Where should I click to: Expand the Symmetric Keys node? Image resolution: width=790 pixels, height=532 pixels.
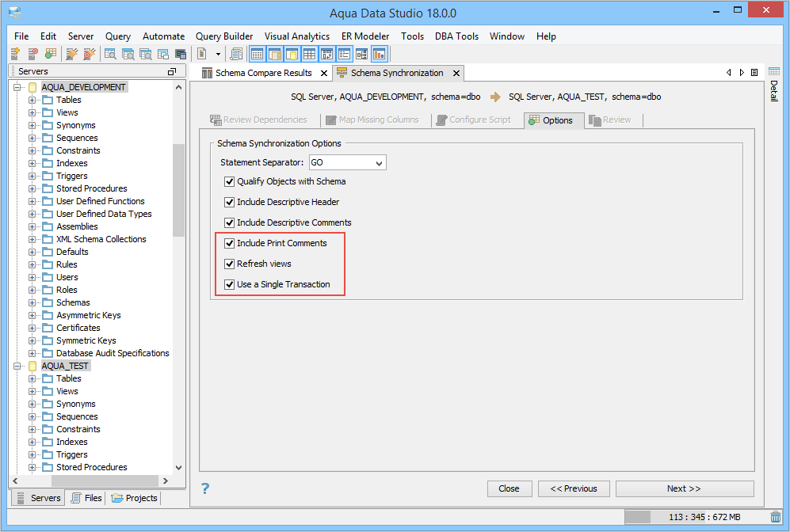click(32, 340)
